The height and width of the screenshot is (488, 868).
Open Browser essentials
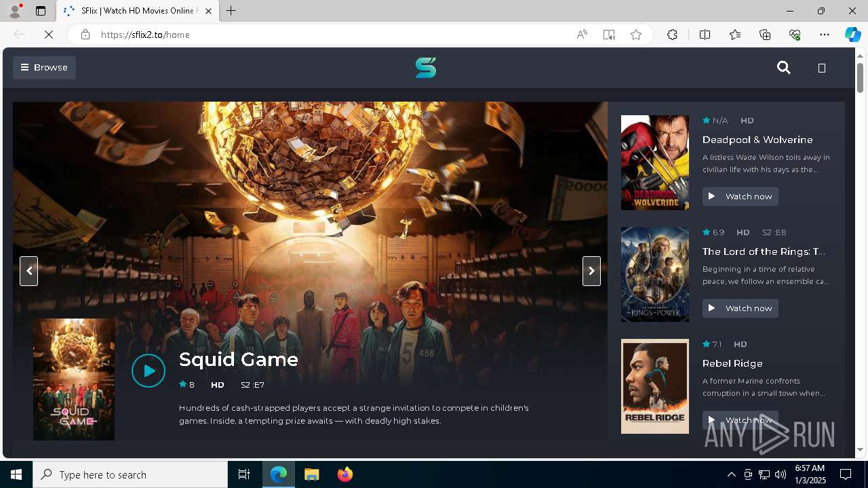pos(795,35)
